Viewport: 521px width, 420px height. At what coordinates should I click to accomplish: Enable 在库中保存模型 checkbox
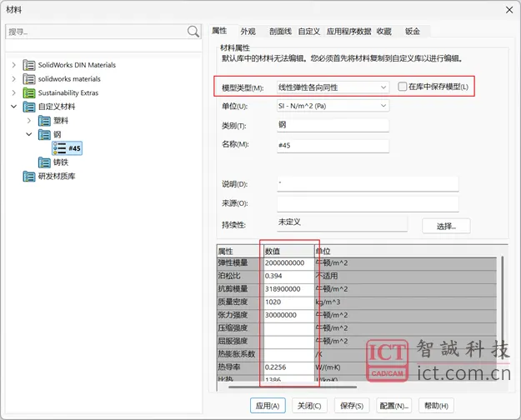click(x=402, y=87)
